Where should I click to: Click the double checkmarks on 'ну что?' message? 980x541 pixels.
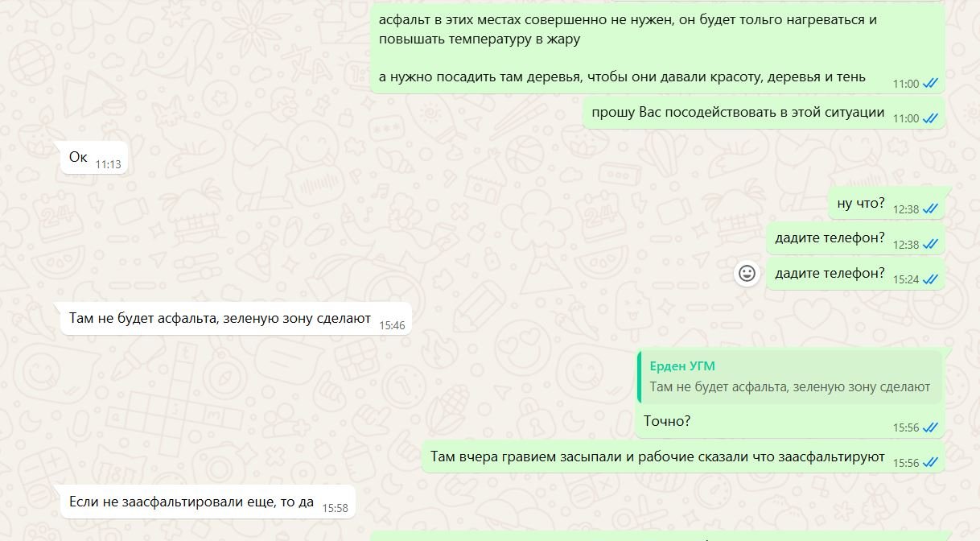click(930, 209)
